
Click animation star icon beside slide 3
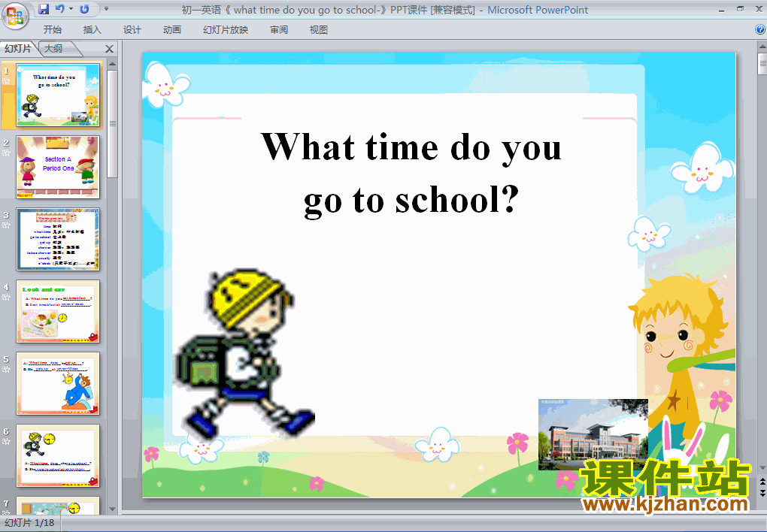(x=6, y=225)
